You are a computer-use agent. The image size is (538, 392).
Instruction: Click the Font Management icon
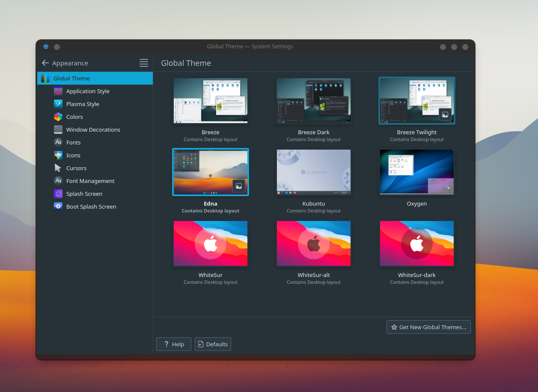click(58, 181)
